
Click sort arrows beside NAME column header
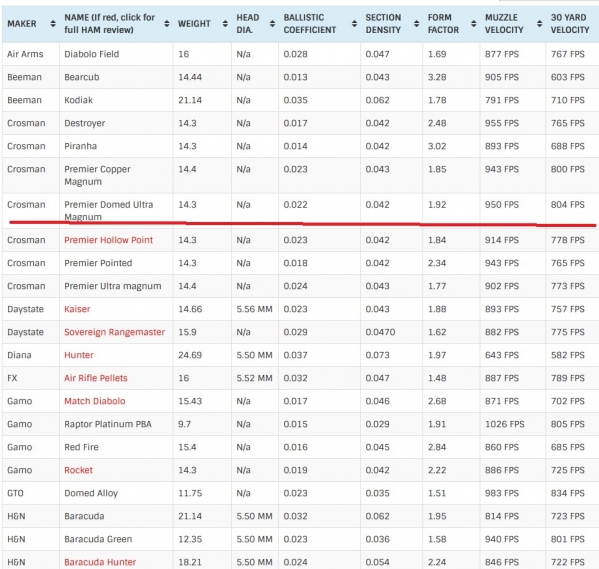167,24
